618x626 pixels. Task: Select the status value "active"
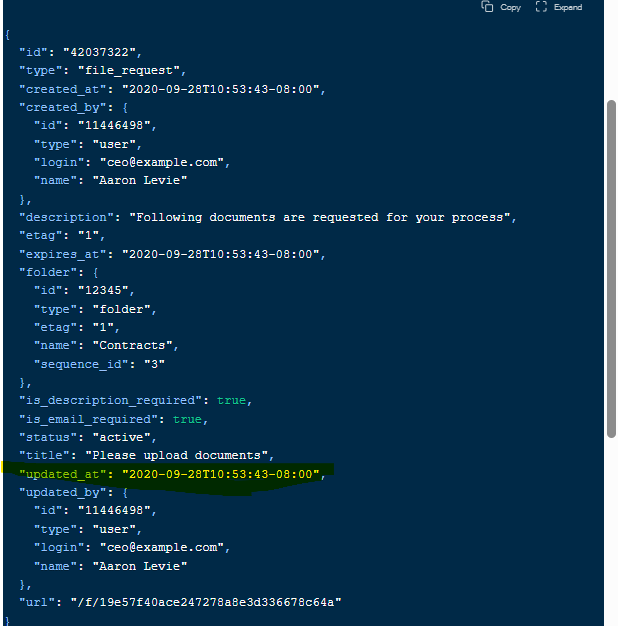click(121, 438)
